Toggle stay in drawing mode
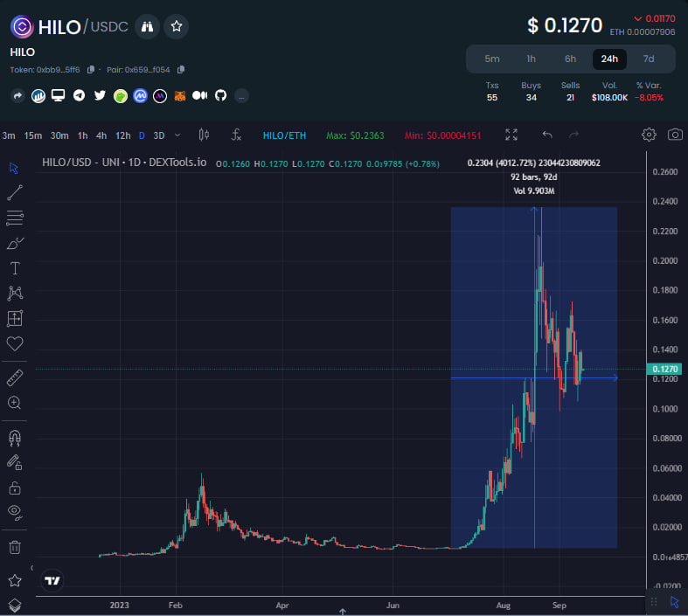Image resolution: width=688 pixels, height=616 pixels. tap(15, 462)
